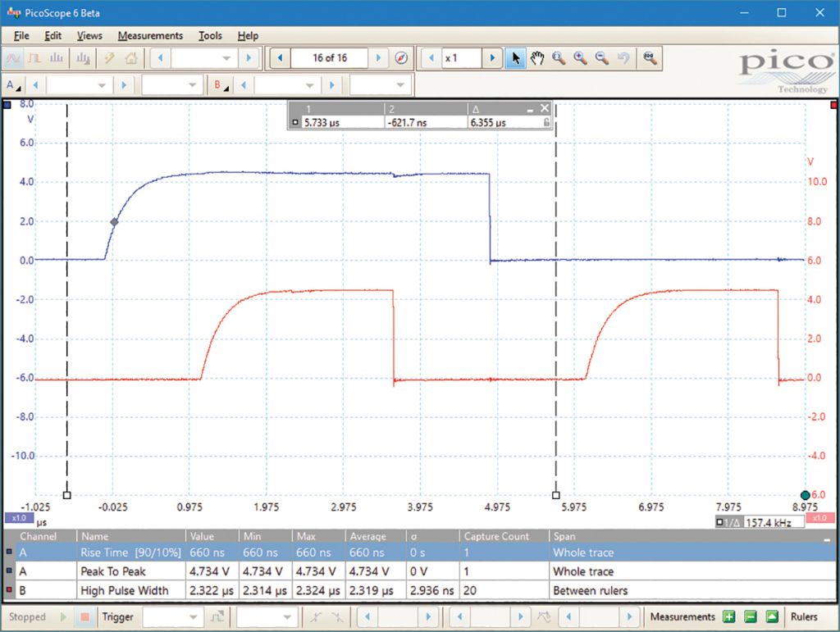Switch to Scope mode in the toolbar
Screen dimensions: 840x632
pyautogui.click(x=13, y=58)
